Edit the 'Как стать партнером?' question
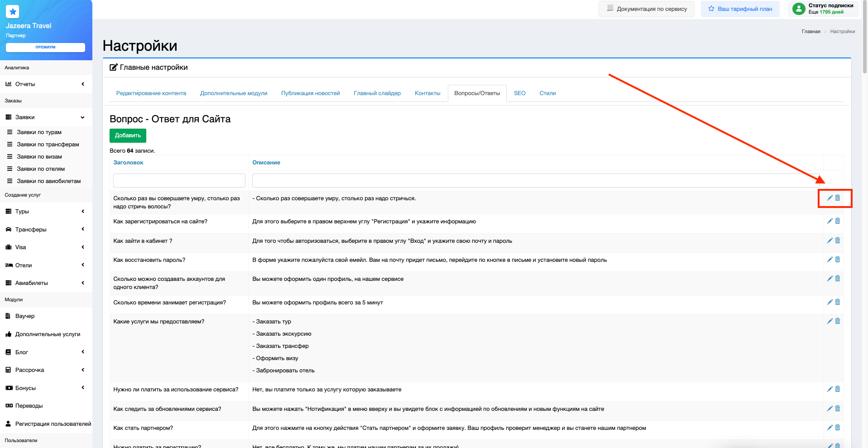Screen dimensions: 868x448 click(830, 428)
